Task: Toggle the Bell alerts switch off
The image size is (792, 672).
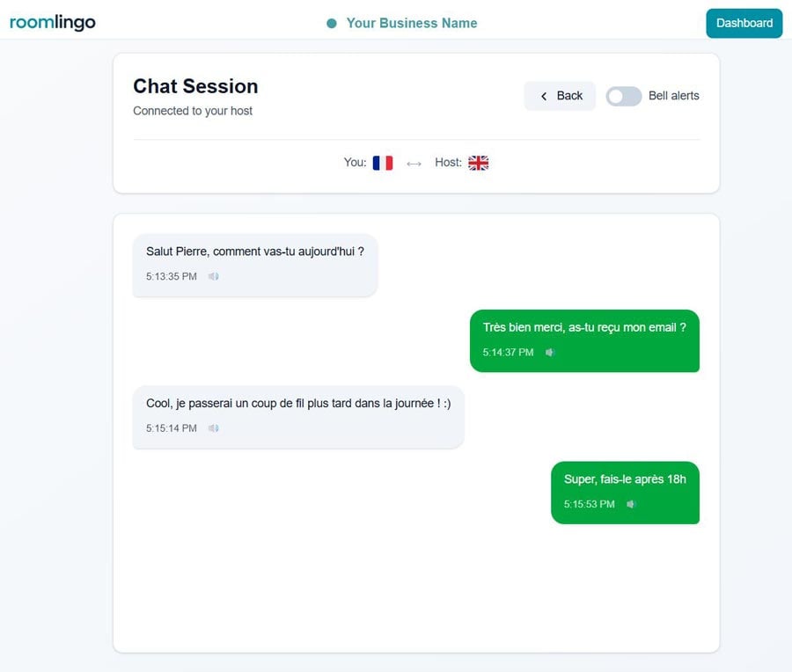Action: point(623,96)
